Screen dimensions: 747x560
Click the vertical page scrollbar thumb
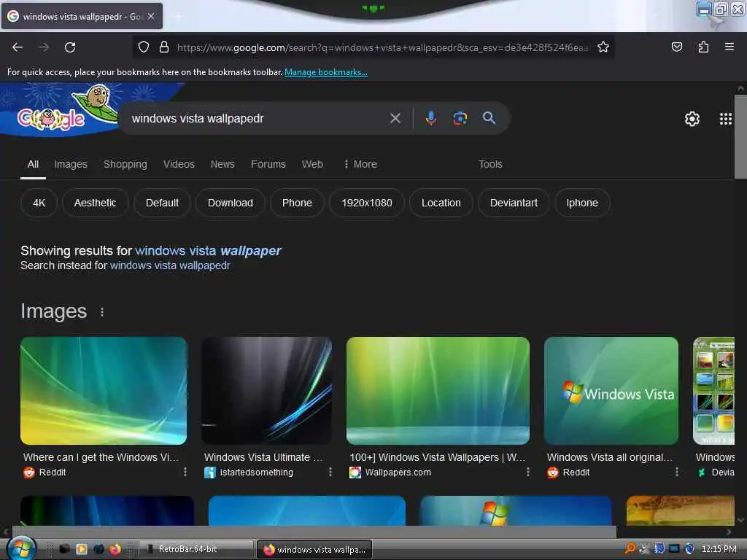740,136
